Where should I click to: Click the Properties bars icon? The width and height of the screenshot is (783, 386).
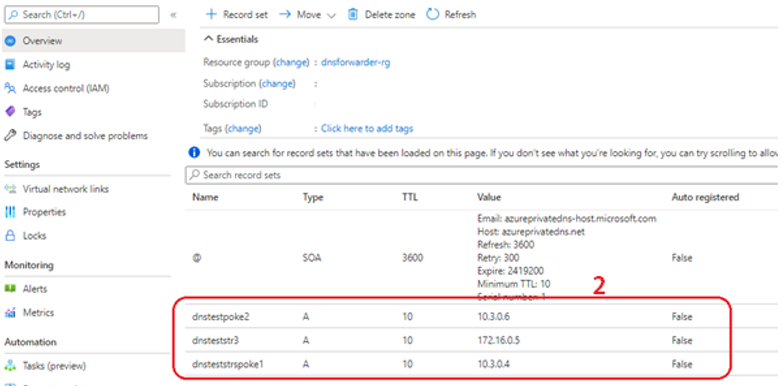point(9,212)
